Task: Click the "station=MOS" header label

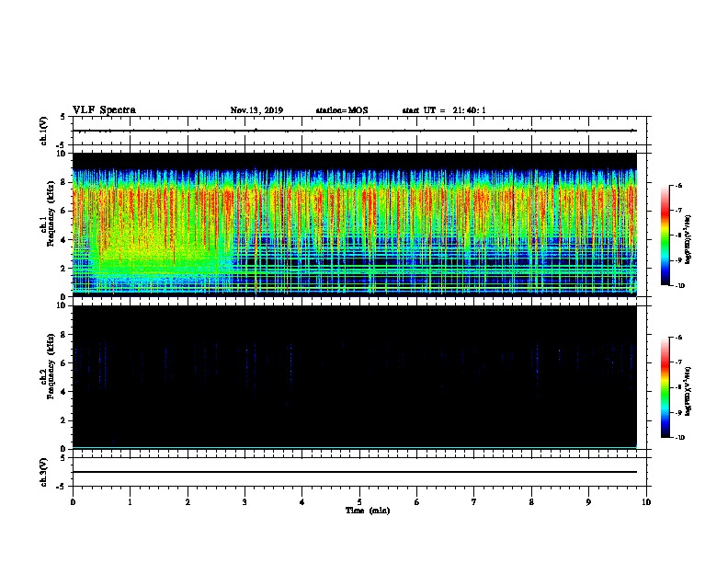Action: pos(342,110)
